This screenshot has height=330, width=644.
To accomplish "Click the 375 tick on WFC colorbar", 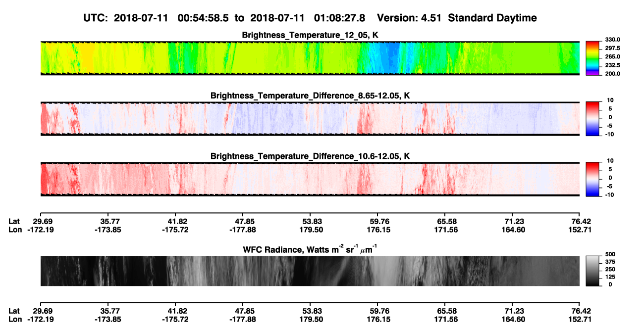I will click(x=610, y=262).
